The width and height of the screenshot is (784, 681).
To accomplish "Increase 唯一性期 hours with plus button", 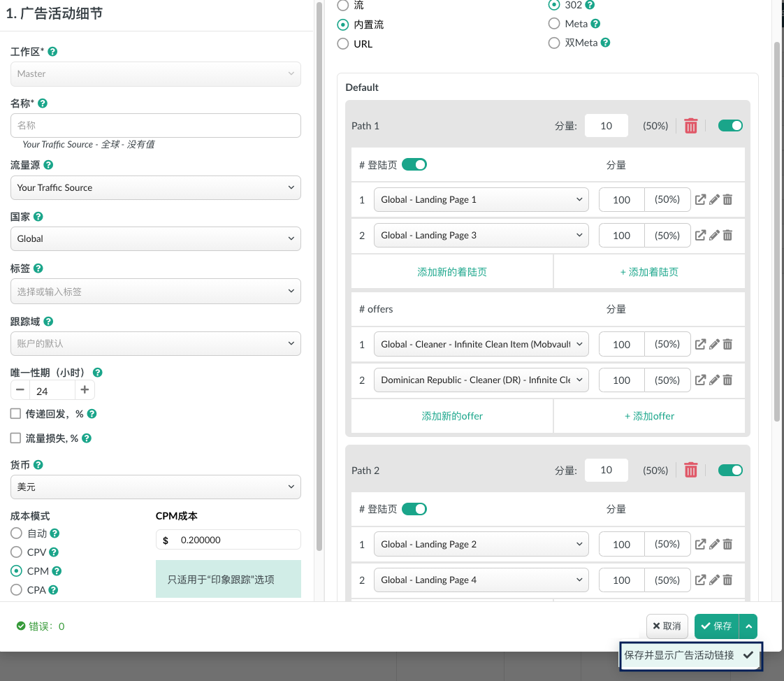I will coord(85,389).
